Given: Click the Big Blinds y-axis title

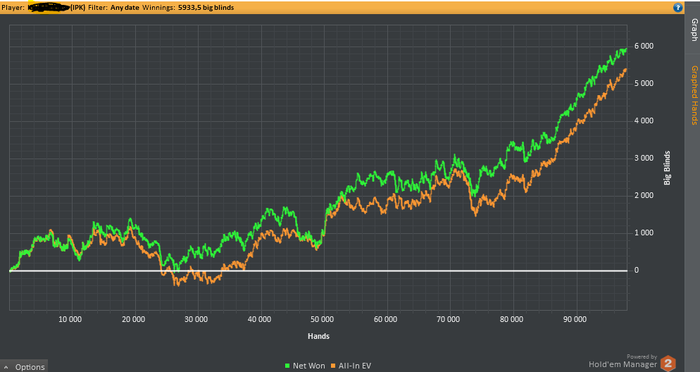Looking at the screenshot, I should pos(667,168).
